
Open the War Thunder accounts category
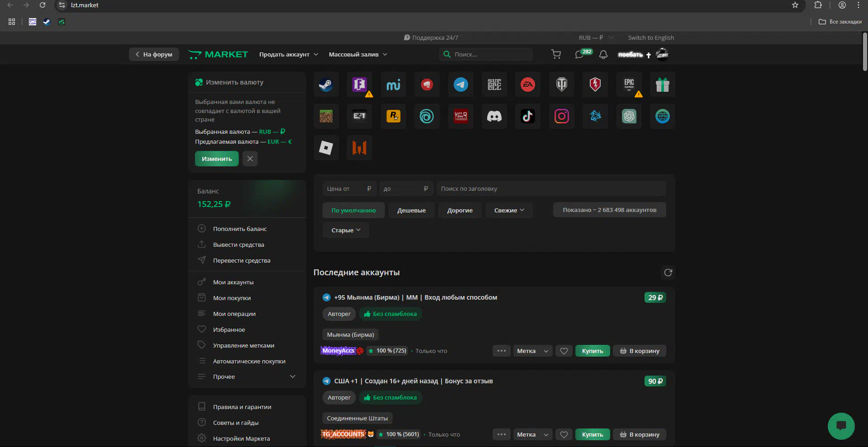(461, 116)
